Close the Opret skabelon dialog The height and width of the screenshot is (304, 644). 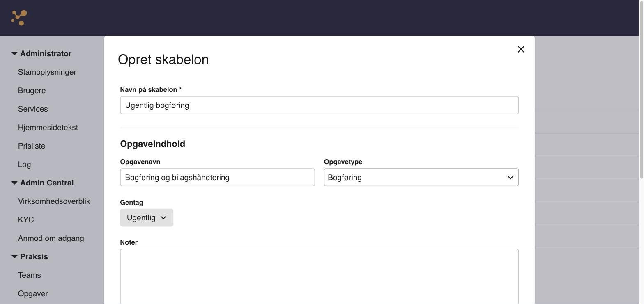pos(521,49)
